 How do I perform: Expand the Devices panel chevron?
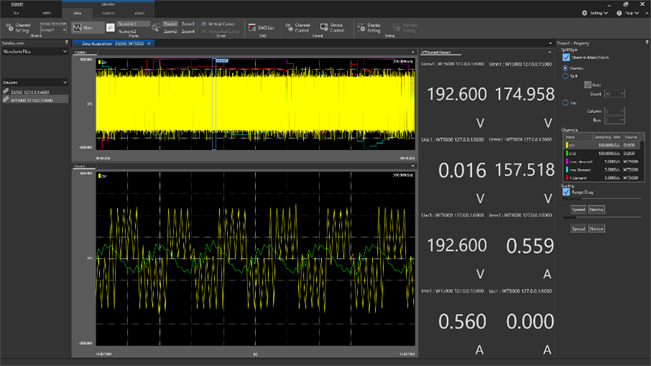(65, 82)
